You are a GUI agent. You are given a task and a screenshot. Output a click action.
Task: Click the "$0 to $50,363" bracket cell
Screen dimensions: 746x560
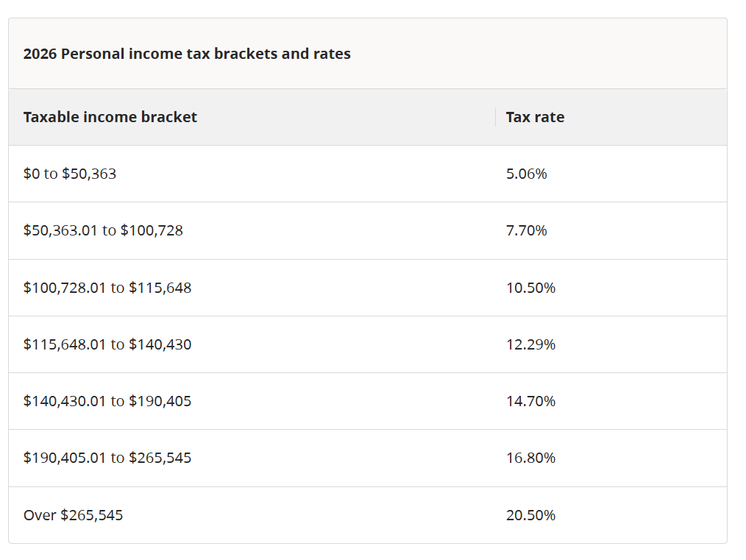pos(70,174)
